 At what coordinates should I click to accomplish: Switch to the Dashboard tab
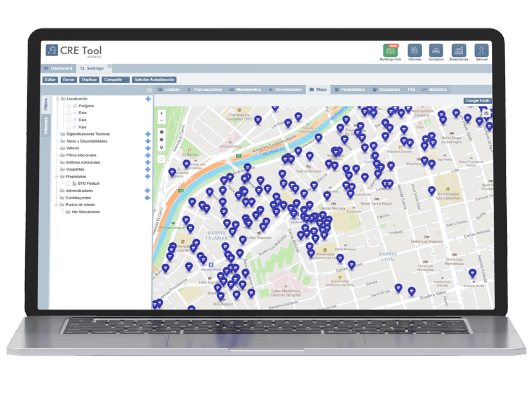pos(58,69)
